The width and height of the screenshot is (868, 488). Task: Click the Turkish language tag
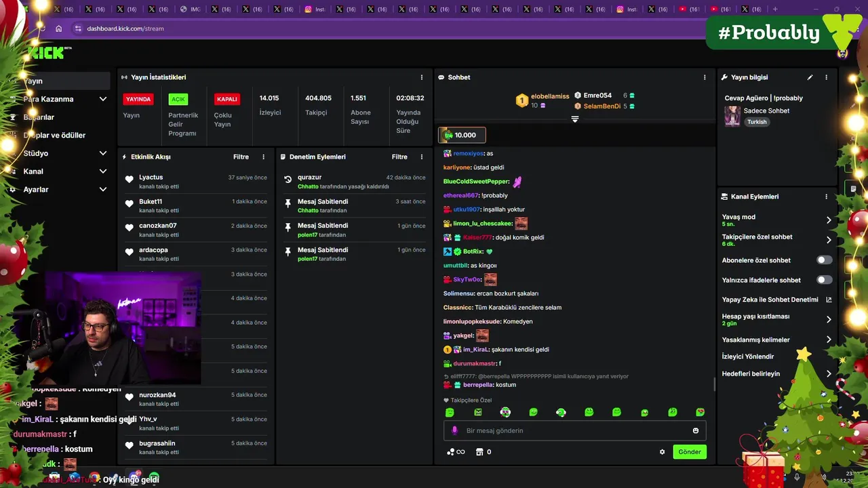tap(757, 122)
